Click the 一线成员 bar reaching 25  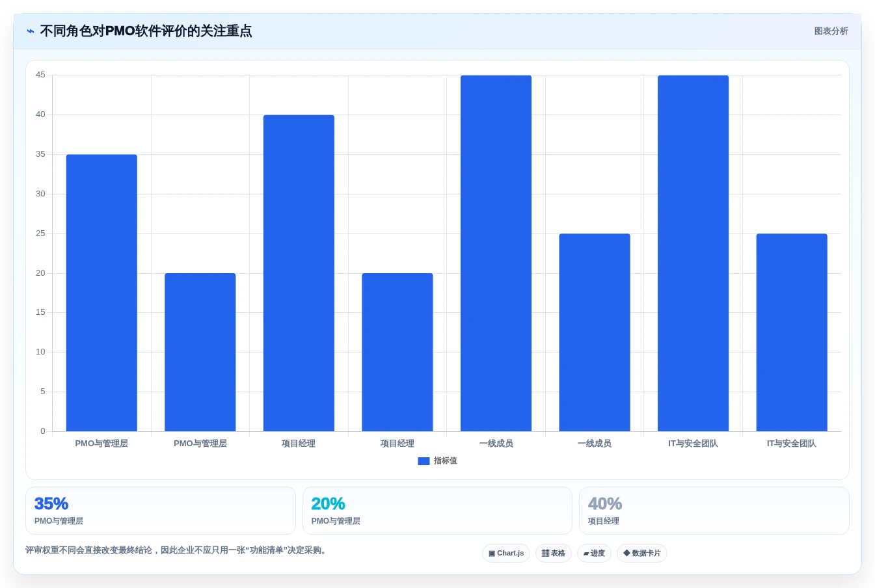595,332
